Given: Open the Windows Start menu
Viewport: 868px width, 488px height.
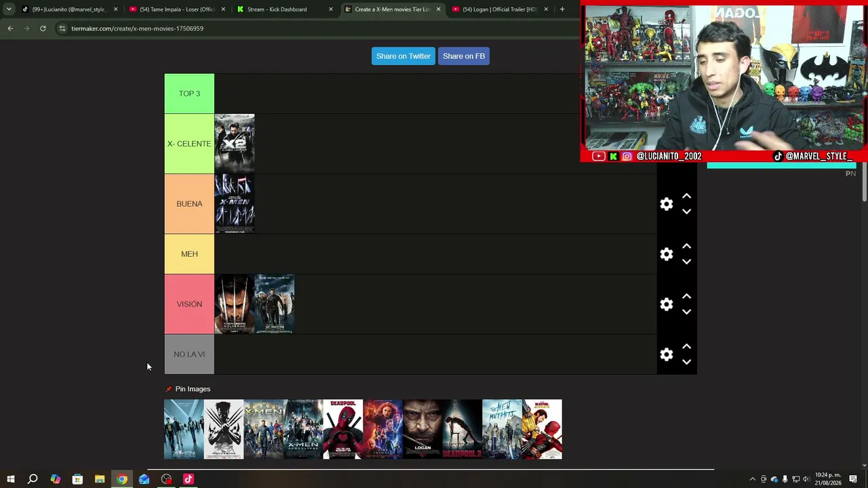Looking at the screenshot, I should click(11, 479).
